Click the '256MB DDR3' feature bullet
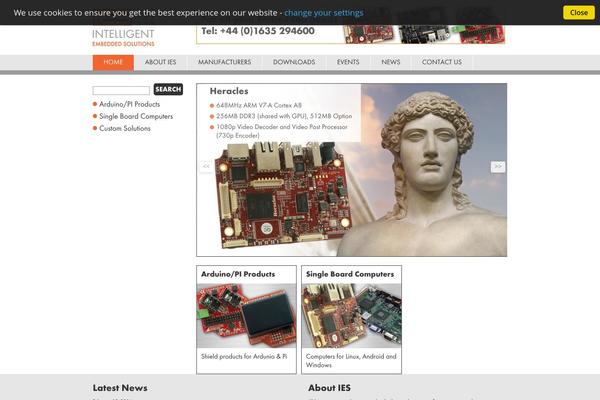Image resolution: width=600 pixels, height=400 pixels. 284,116
